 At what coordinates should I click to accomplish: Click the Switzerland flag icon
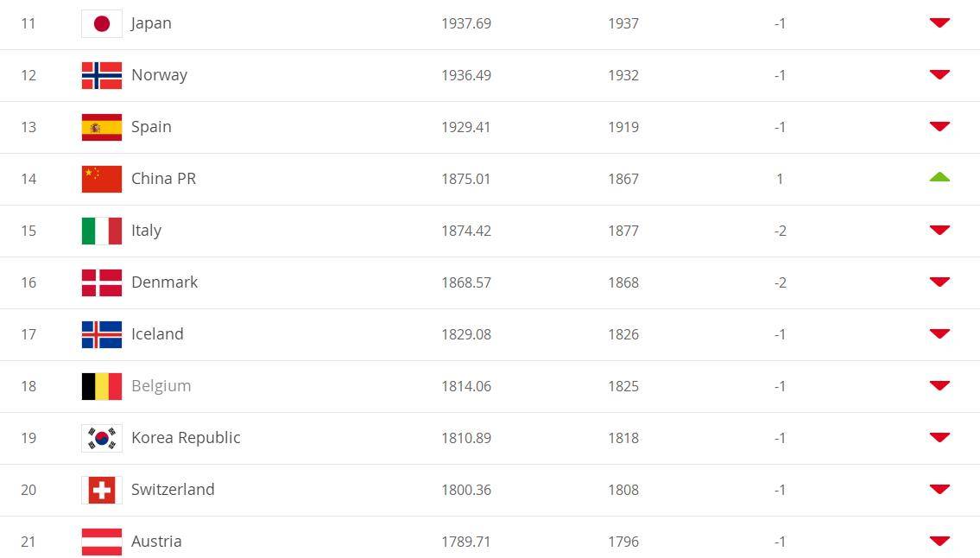102,491
